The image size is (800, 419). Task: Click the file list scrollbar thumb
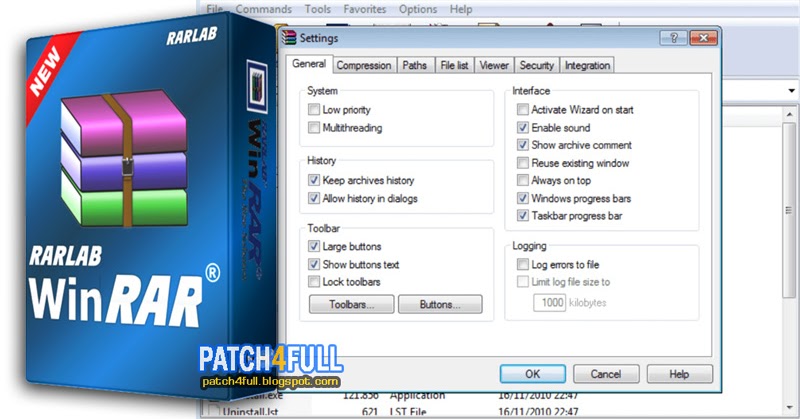(x=789, y=210)
